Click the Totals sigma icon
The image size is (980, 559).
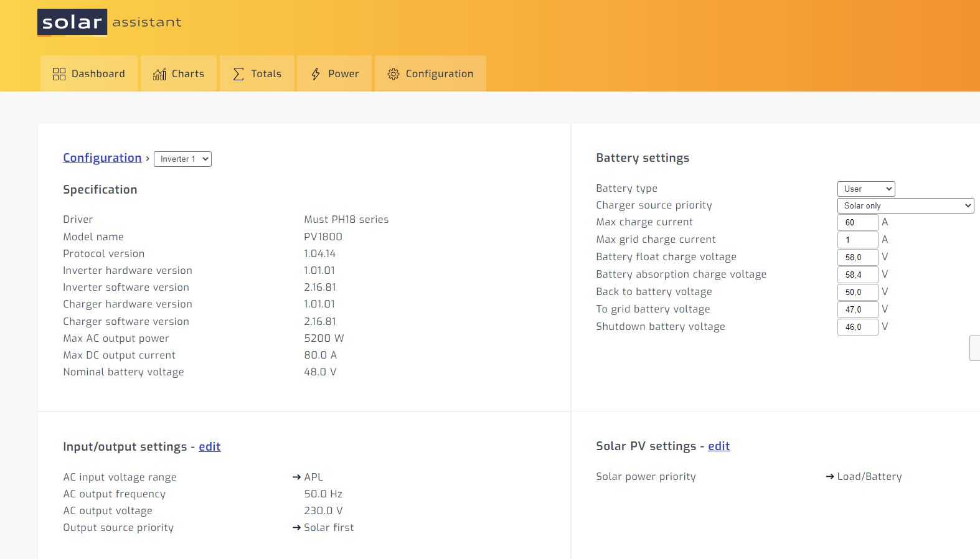pos(238,74)
